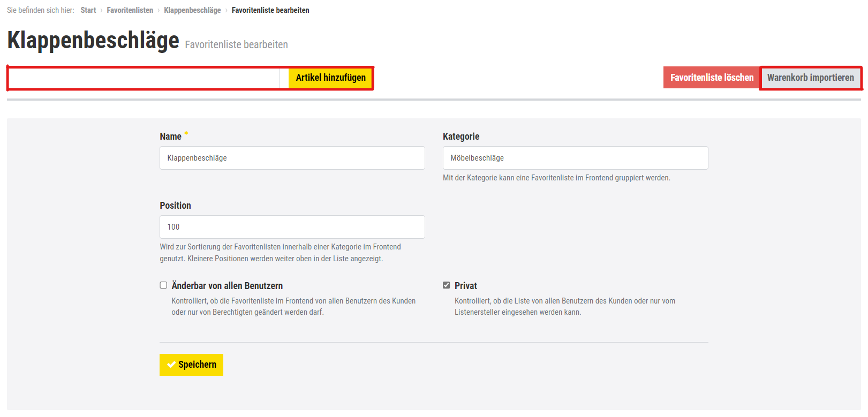Click the 'Änderbar von allen Benutzern' label text
The image size is (868, 417).
tap(227, 286)
